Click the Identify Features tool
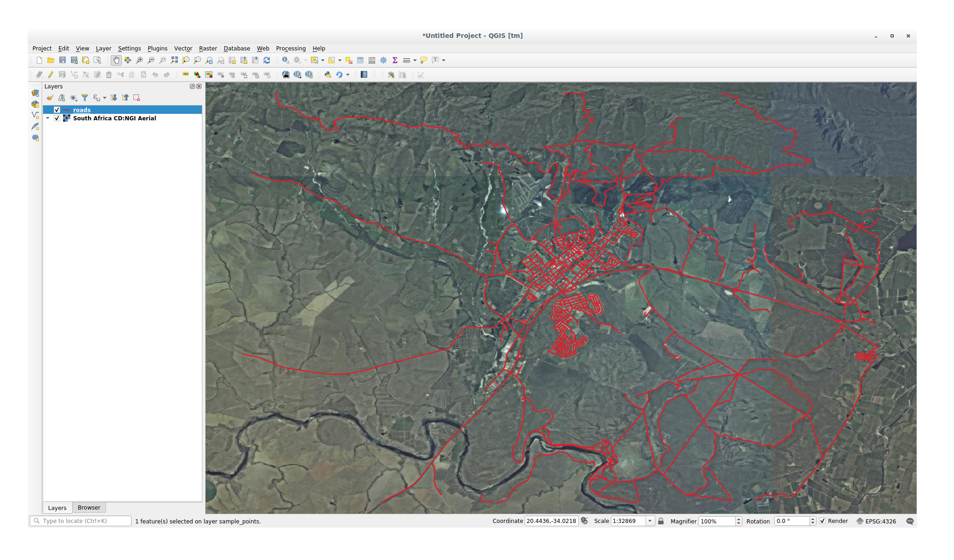The image size is (954, 560). click(x=285, y=60)
